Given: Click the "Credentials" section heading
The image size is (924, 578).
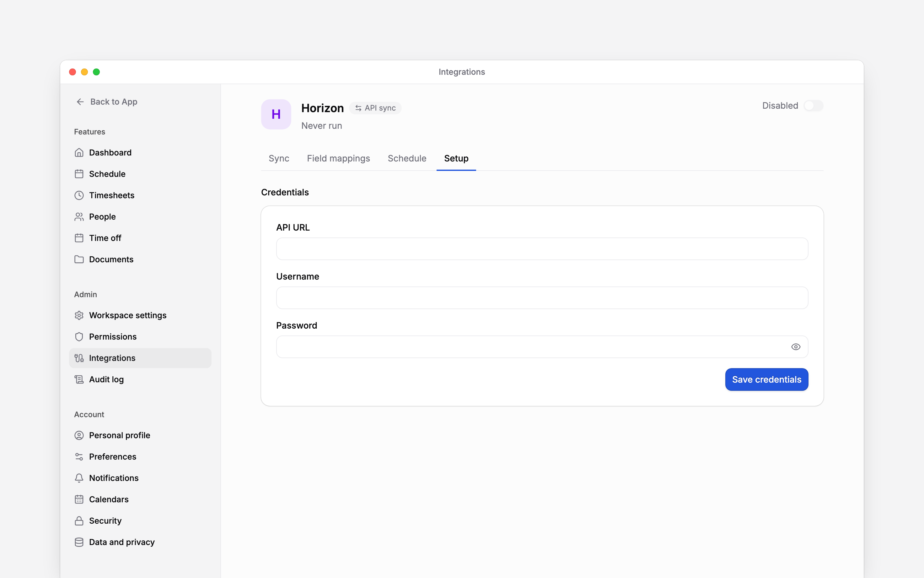Looking at the screenshot, I should 285,192.
